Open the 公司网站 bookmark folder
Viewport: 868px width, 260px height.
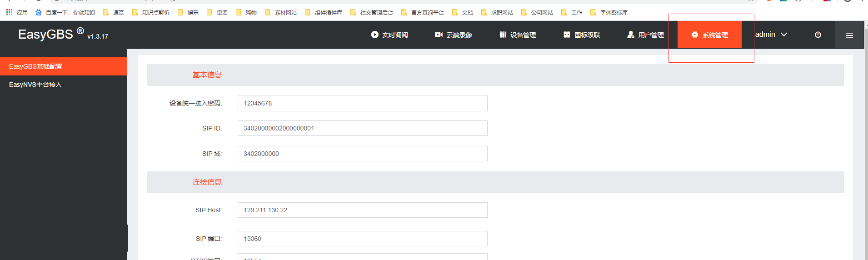click(x=537, y=12)
